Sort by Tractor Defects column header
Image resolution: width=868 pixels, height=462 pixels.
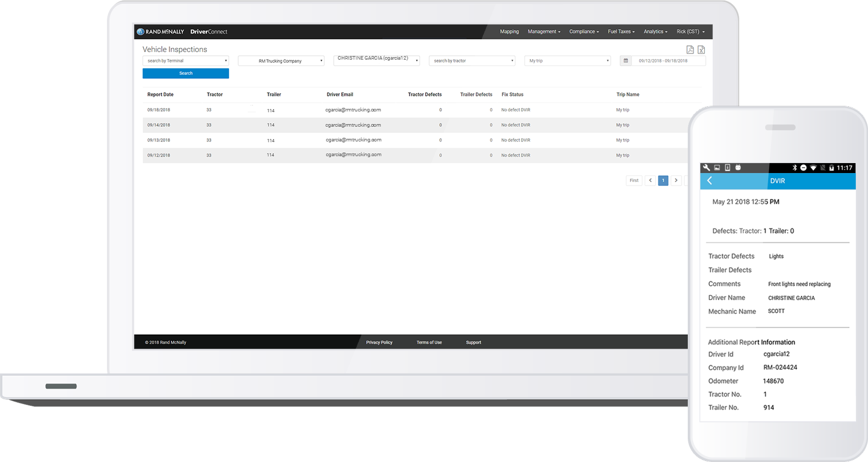(425, 94)
